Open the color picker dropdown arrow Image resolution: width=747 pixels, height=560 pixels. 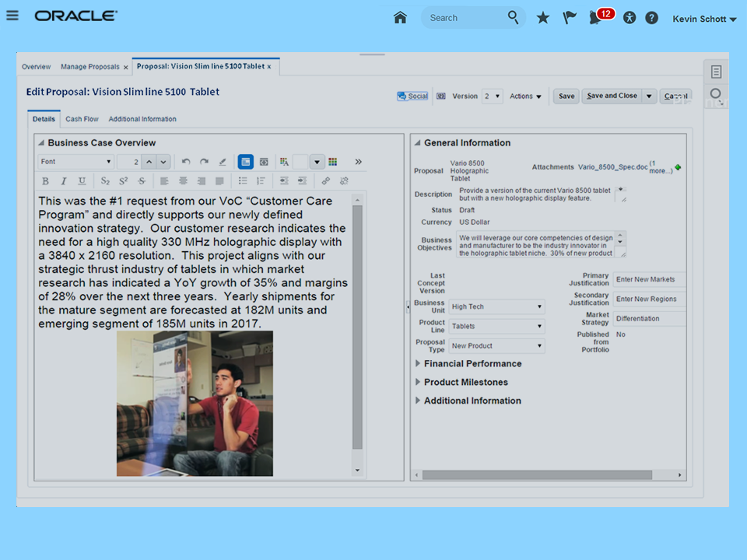tap(317, 162)
